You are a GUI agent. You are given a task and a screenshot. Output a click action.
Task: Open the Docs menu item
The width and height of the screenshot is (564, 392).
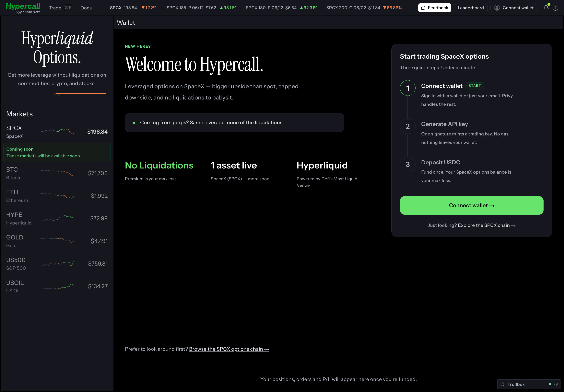(x=86, y=8)
